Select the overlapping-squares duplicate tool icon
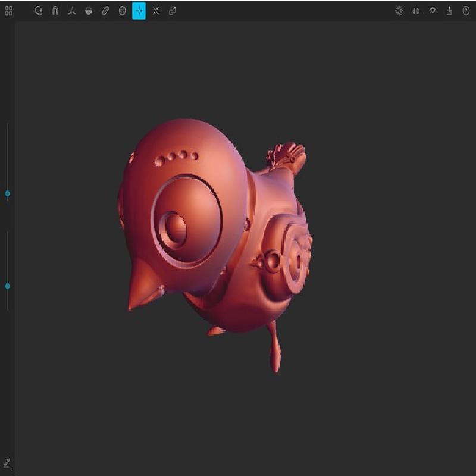 (173, 11)
